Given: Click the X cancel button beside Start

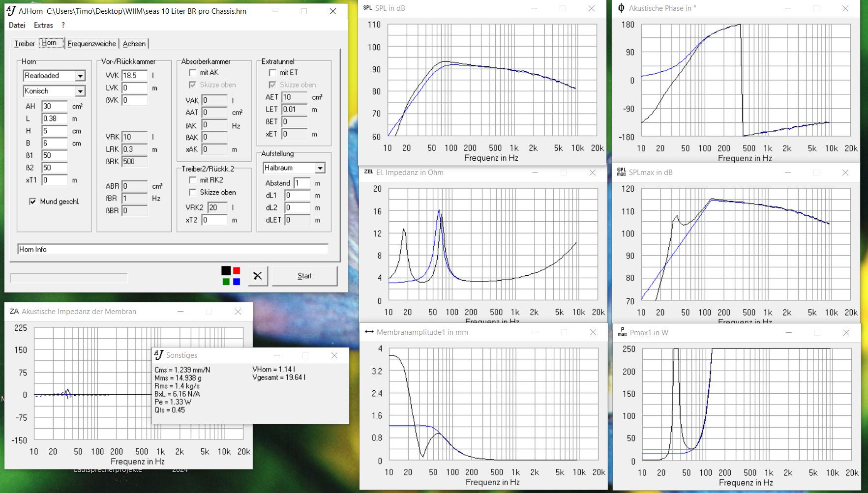Looking at the screenshot, I should 257,276.
